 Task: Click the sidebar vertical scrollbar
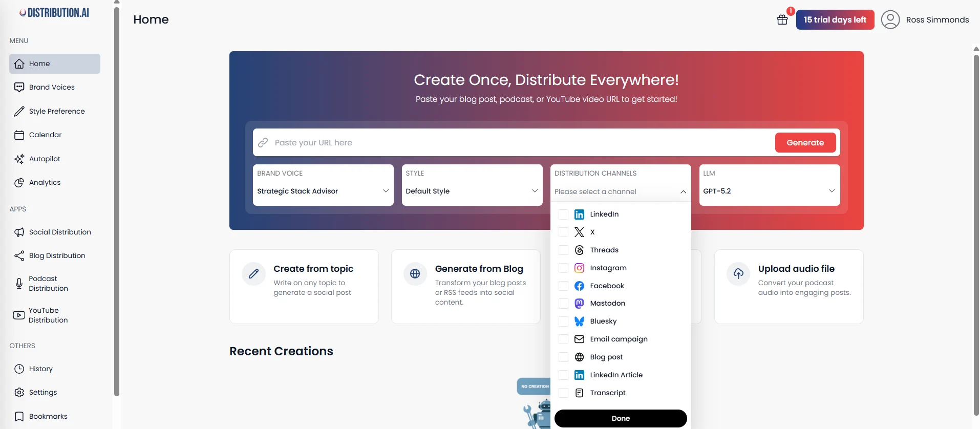pyautogui.click(x=117, y=201)
